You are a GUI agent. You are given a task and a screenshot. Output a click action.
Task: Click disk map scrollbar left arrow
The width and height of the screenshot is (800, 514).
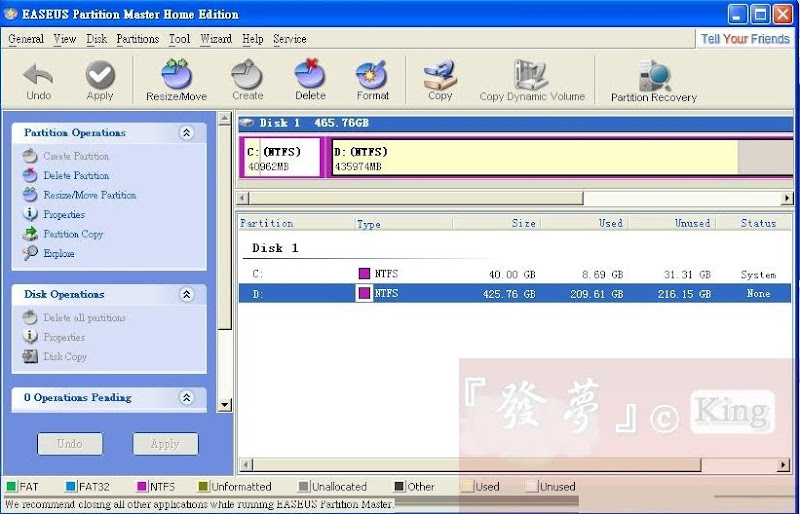(243, 198)
